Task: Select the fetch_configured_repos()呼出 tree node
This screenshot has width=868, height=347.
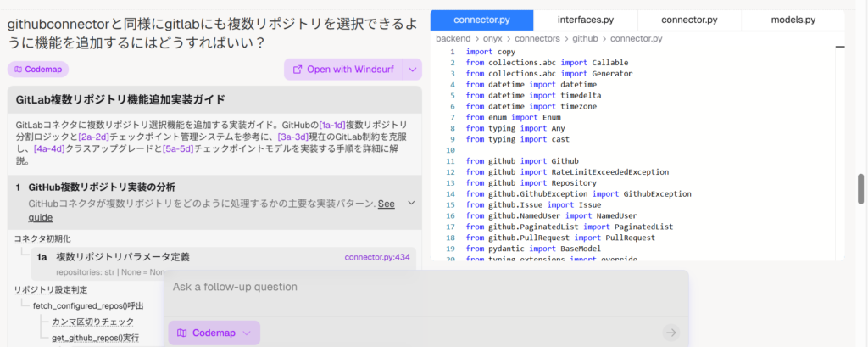Action: click(x=87, y=305)
